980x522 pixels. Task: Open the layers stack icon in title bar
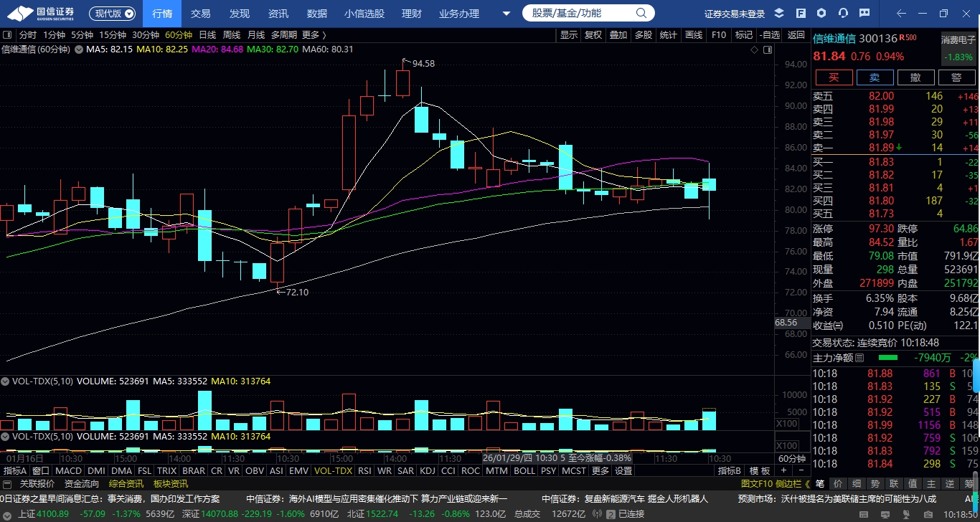pos(780,14)
